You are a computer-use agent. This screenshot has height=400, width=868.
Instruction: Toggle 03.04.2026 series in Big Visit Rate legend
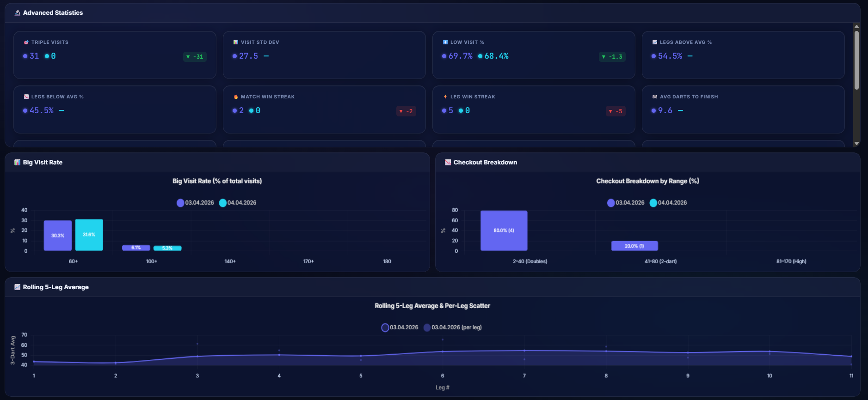click(195, 203)
